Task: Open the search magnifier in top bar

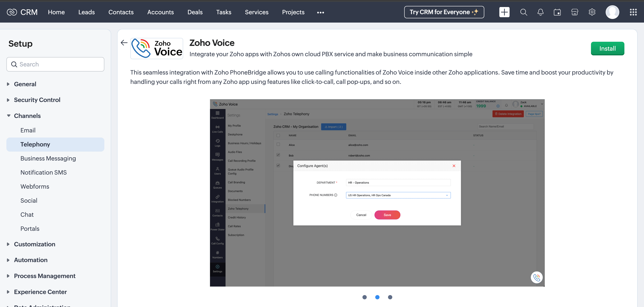Action: tap(523, 12)
